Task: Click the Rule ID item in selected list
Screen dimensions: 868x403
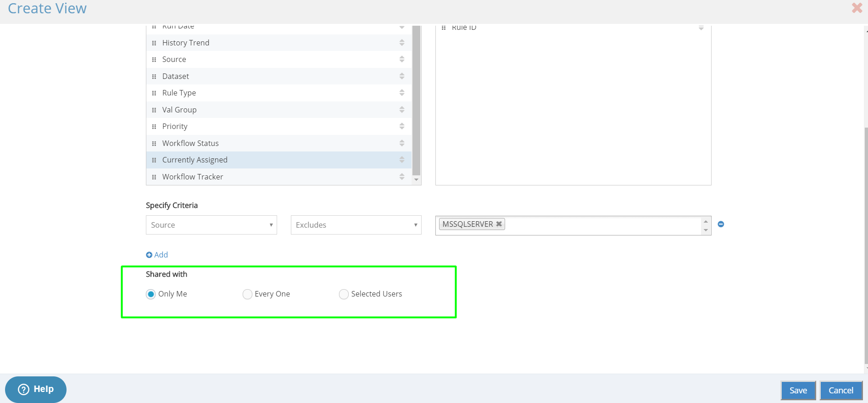Action: pyautogui.click(x=573, y=28)
